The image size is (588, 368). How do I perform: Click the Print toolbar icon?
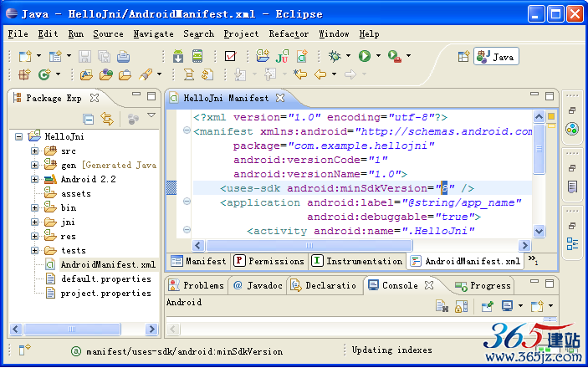(124, 56)
